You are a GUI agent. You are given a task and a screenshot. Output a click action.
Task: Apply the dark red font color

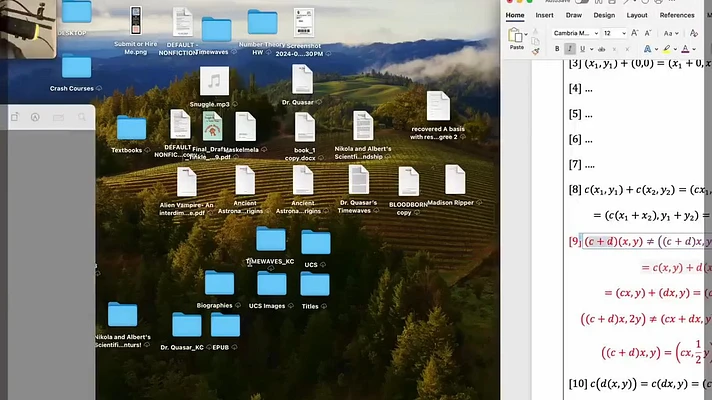point(685,49)
